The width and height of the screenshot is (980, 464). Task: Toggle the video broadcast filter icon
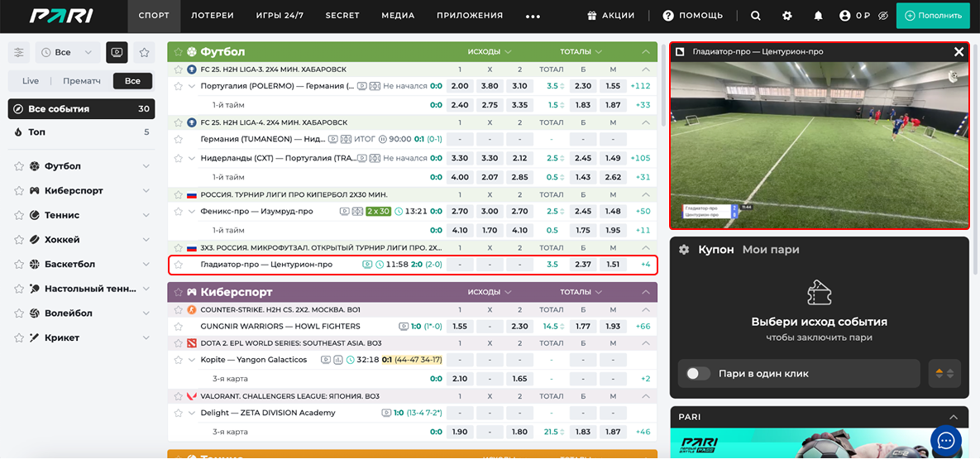tap(117, 52)
